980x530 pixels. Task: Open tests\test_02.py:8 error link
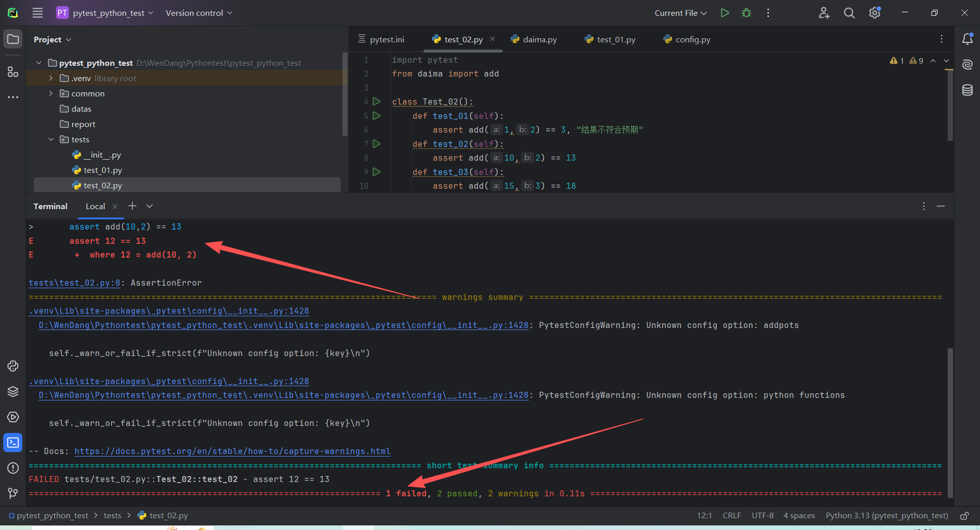tap(75, 283)
